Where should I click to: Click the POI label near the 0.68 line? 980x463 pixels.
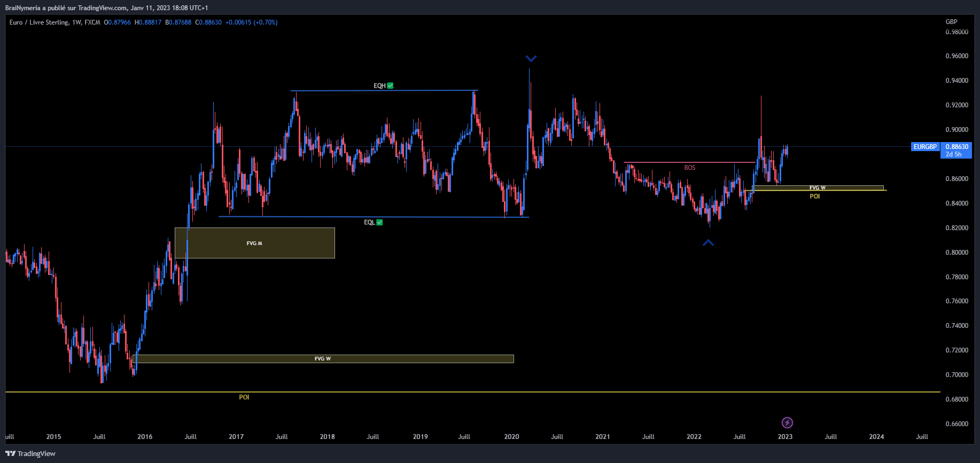click(244, 397)
